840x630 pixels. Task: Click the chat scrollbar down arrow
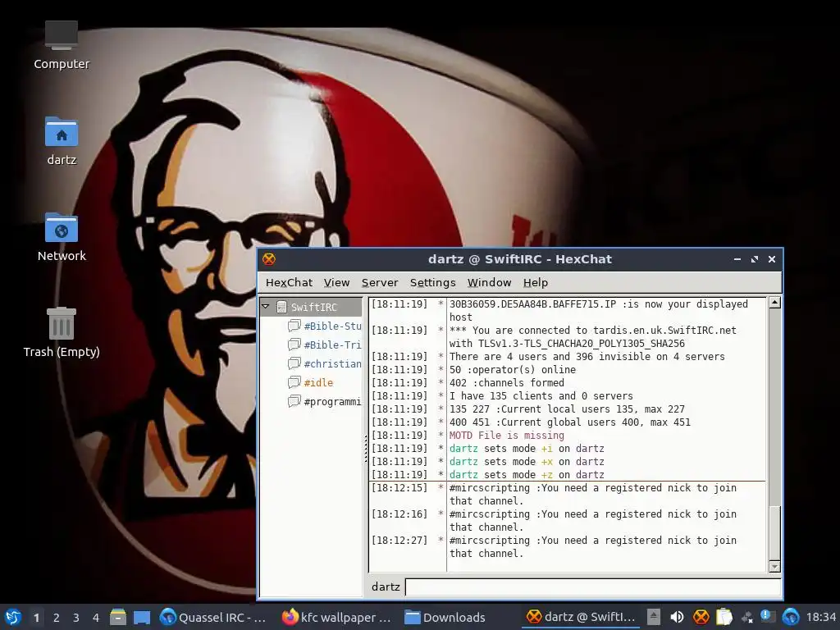(774, 566)
